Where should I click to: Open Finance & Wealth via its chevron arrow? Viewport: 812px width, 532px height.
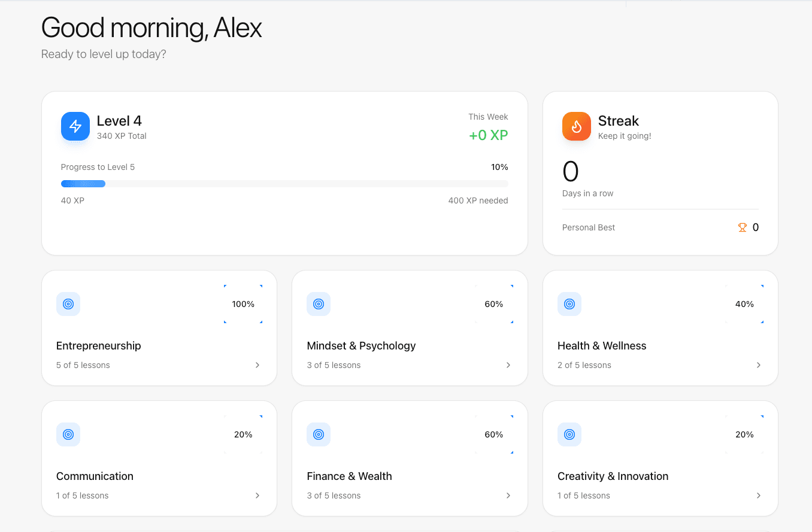(508, 495)
